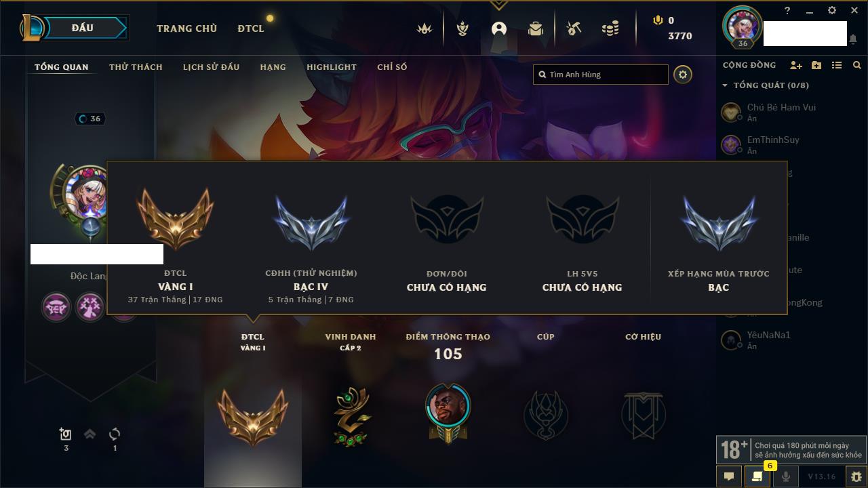Click the add friend icon
The image size is (868, 488).
(x=796, y=65)
